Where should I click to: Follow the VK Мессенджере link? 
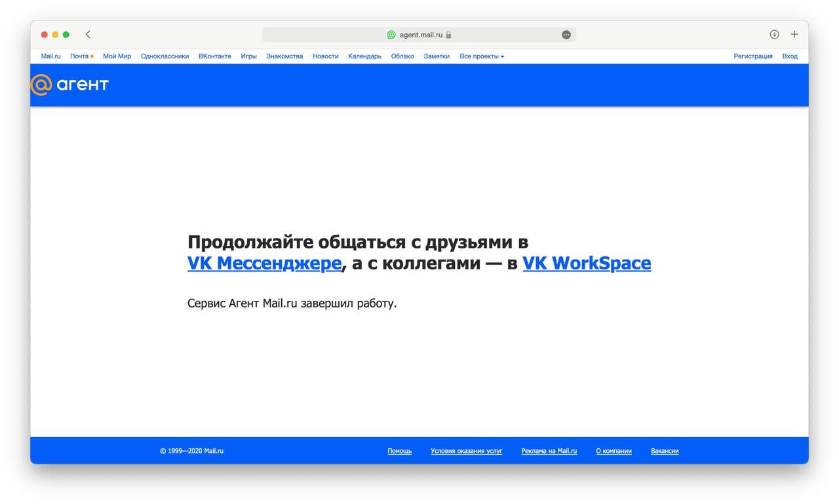pos(265,263)
